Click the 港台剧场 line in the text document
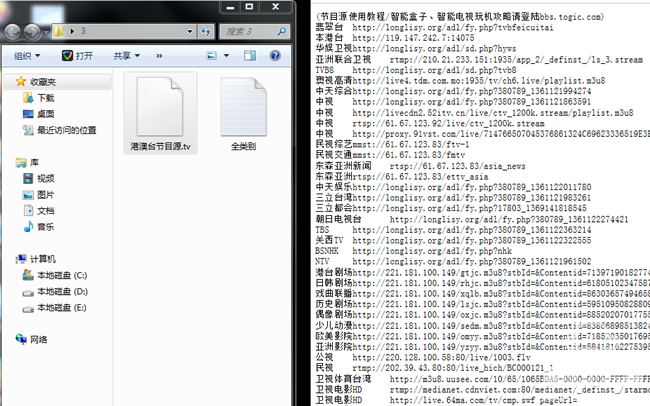650x406 pixels. coord(483,272)
